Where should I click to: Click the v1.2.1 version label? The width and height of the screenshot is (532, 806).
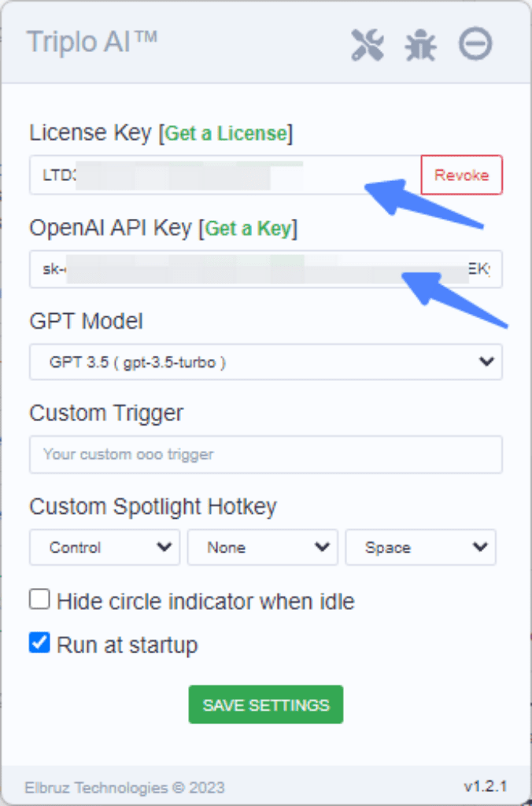[486, 786]
